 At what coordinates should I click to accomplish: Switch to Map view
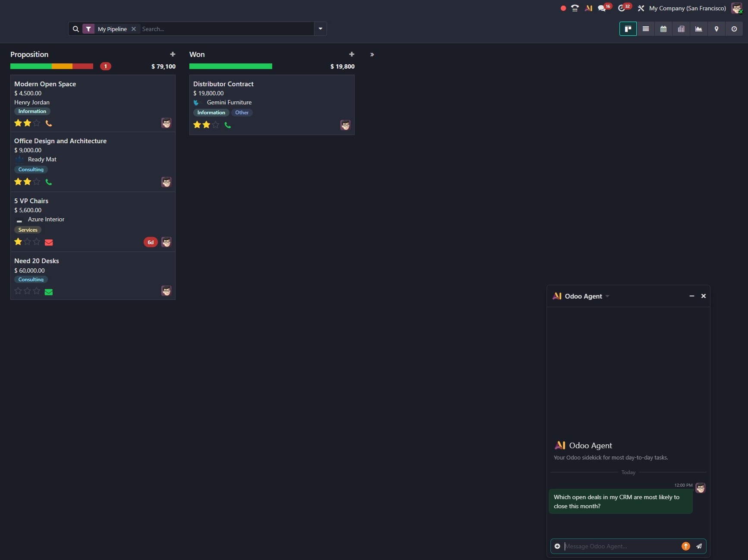tap(717, 29)
